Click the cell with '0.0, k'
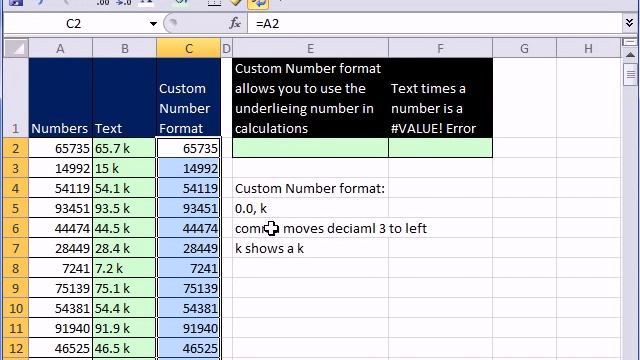Image resolution: width=640 pixels, height=360 pixels. click(310, 208)
